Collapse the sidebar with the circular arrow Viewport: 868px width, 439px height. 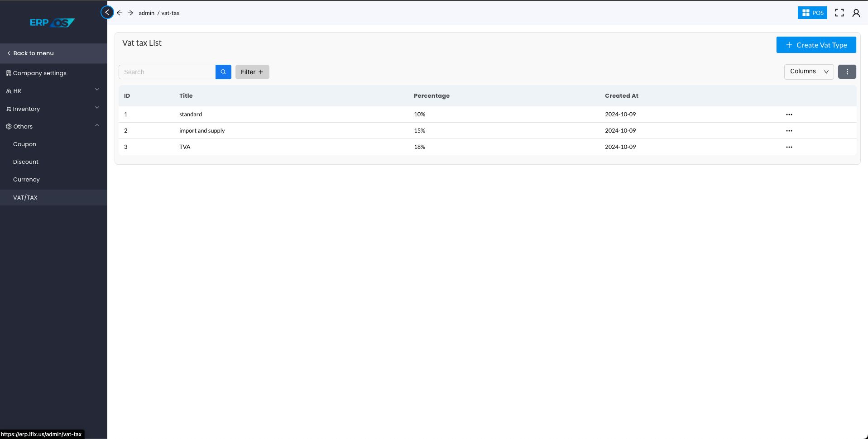pos(107,13)
